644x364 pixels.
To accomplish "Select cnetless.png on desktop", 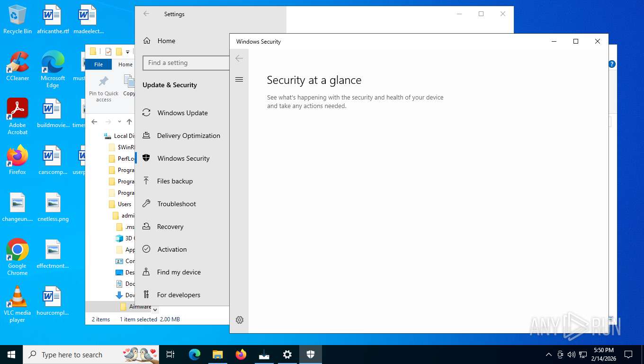I will 53,208.
